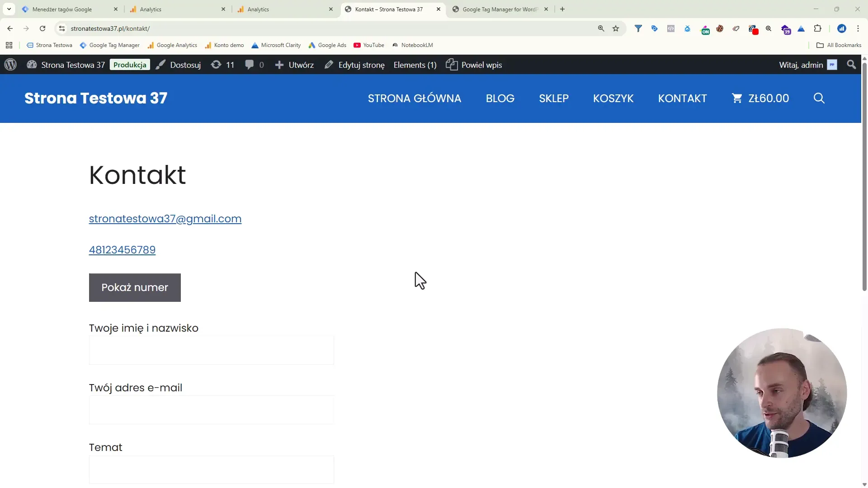Image resolution: width=868 pixels, height=488 pixels.
Task: Reload the page using refresh icon
Action: coord(42,28)
